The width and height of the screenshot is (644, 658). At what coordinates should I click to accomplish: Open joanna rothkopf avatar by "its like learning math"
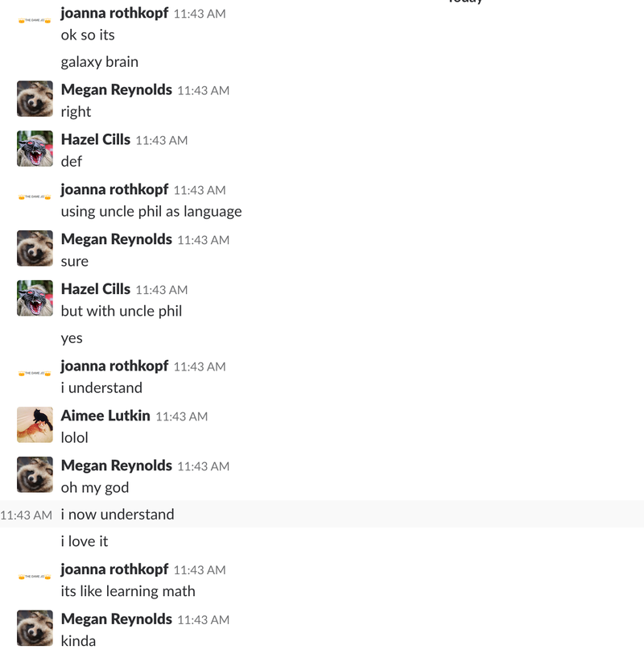tap(35, 577)
